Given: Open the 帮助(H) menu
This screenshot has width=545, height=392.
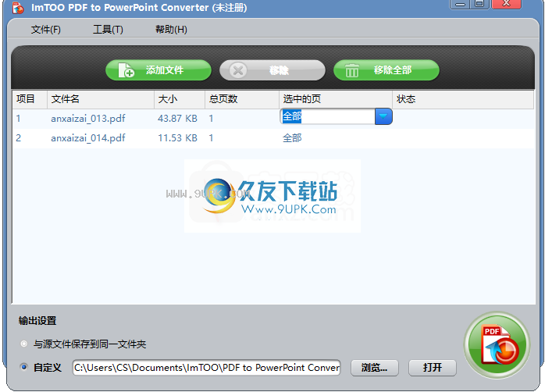Looking at the screenshot, I should pyautogui.click(x=171, y=30).
